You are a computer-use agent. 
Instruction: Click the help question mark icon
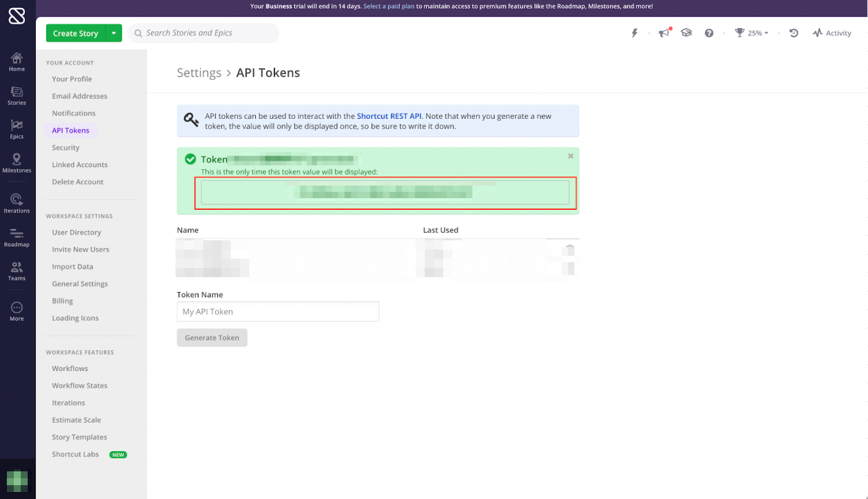(x=709, y=33)
